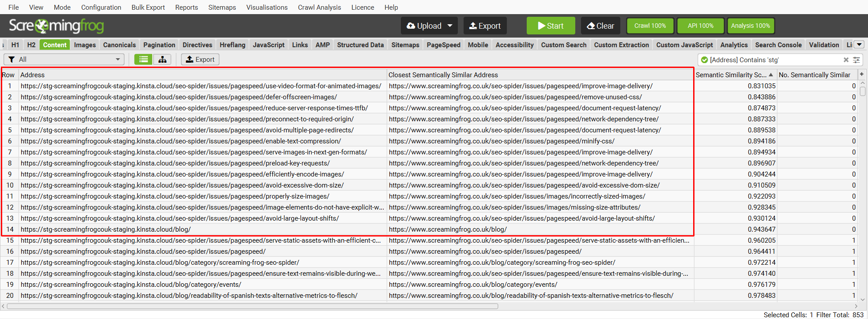The height and width of the screenshot is (319, 868).
Task: Switch to the AMP tab
Action: 322,45
